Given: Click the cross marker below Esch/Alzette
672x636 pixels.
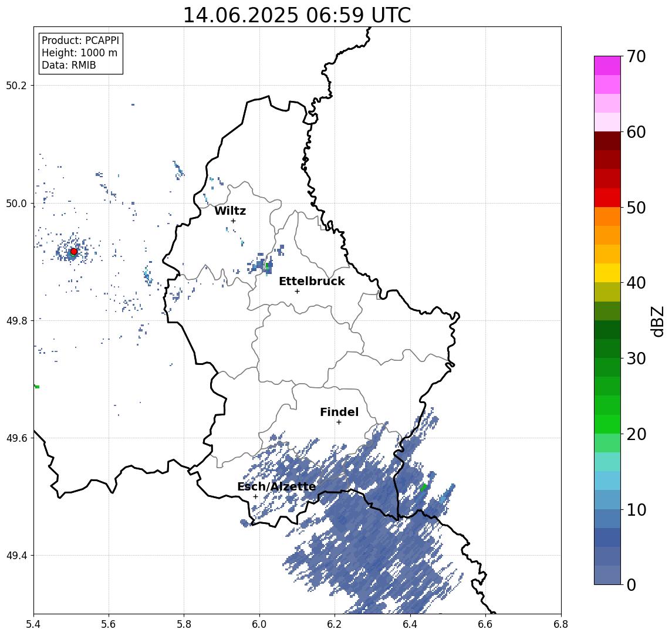Looking at the screenshot, I should [x=255, y=497].
